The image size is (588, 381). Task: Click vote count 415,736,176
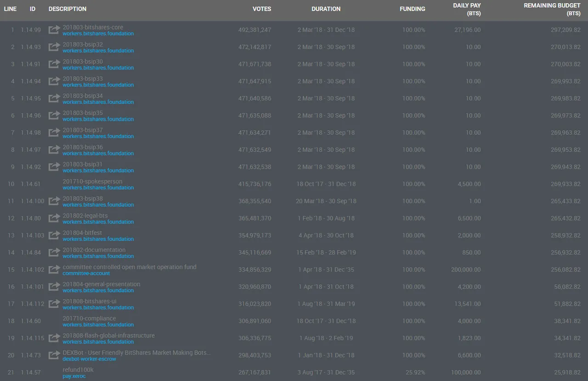[x=255, y=184]
